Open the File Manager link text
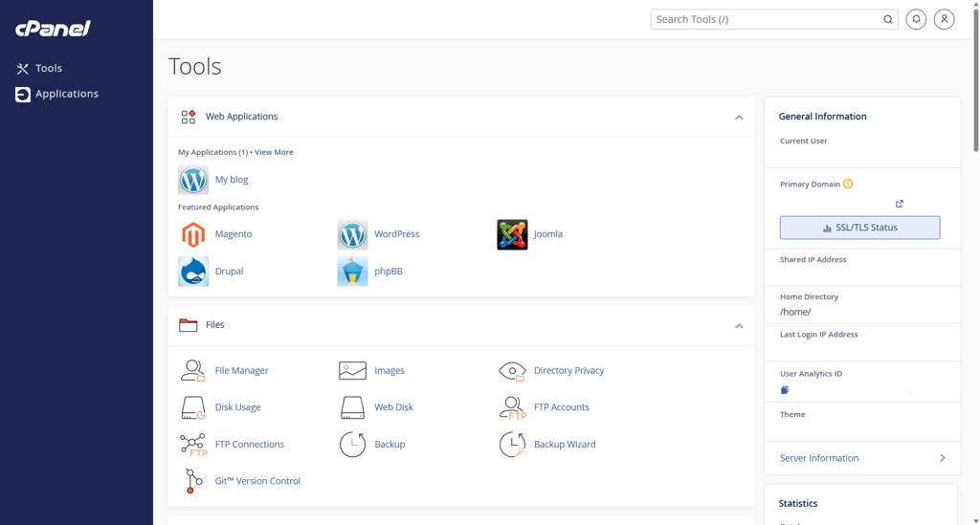The image size is (980, 525). (x=241, y=371)
